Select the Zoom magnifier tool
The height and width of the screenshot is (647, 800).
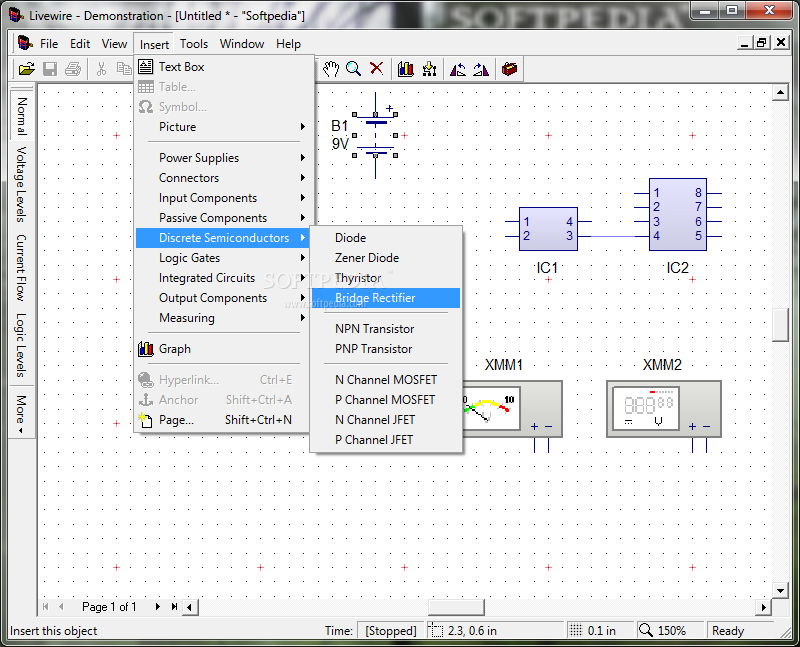354,69
